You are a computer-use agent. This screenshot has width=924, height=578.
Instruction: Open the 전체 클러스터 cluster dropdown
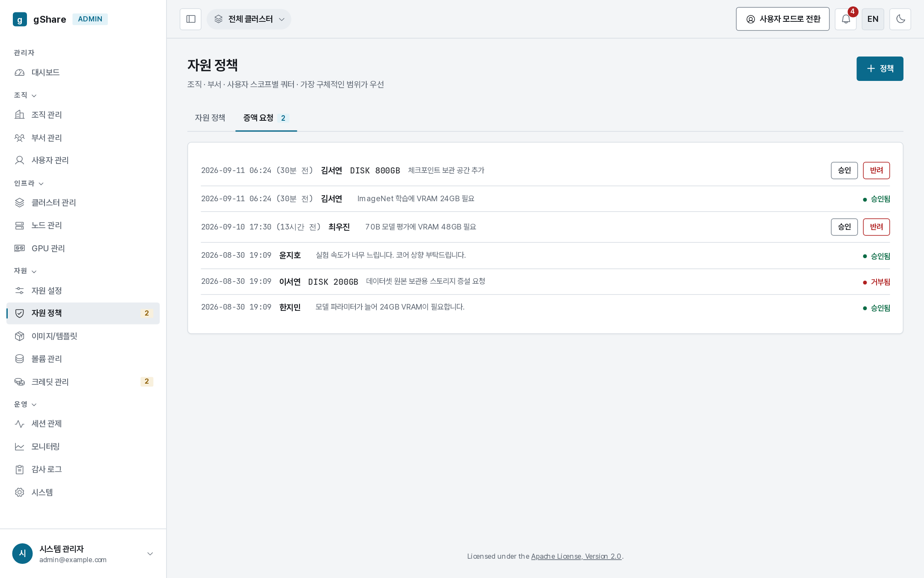pyautogui.click(x=249, y=19)
